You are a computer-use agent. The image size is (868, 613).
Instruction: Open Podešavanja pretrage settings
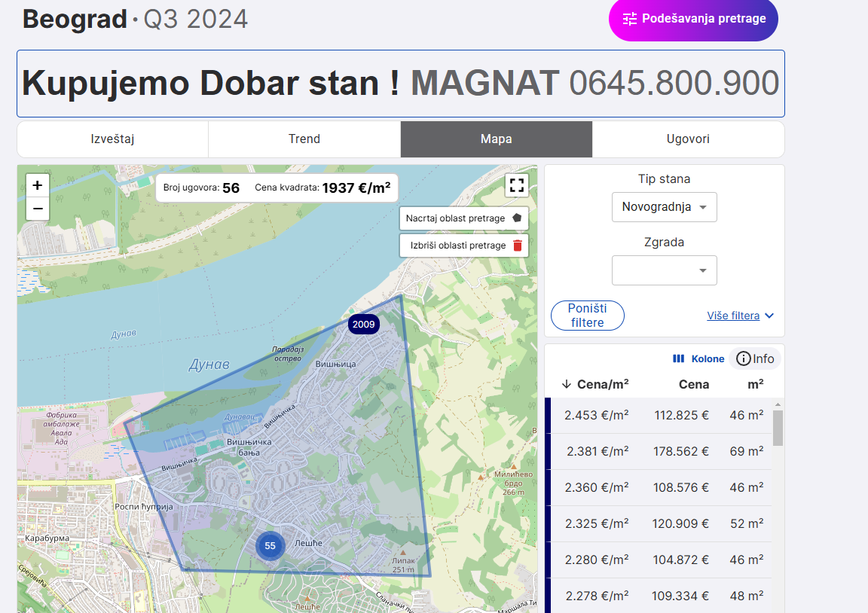(693, 19)
